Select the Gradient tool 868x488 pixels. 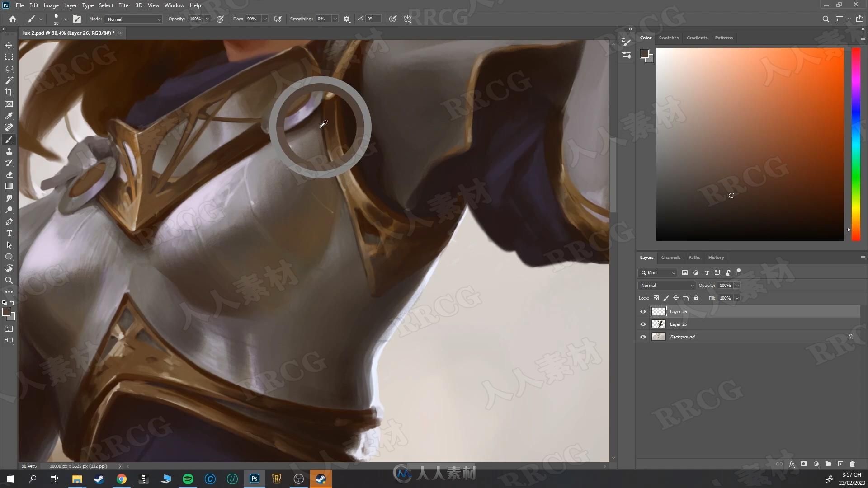pos(9,186)
